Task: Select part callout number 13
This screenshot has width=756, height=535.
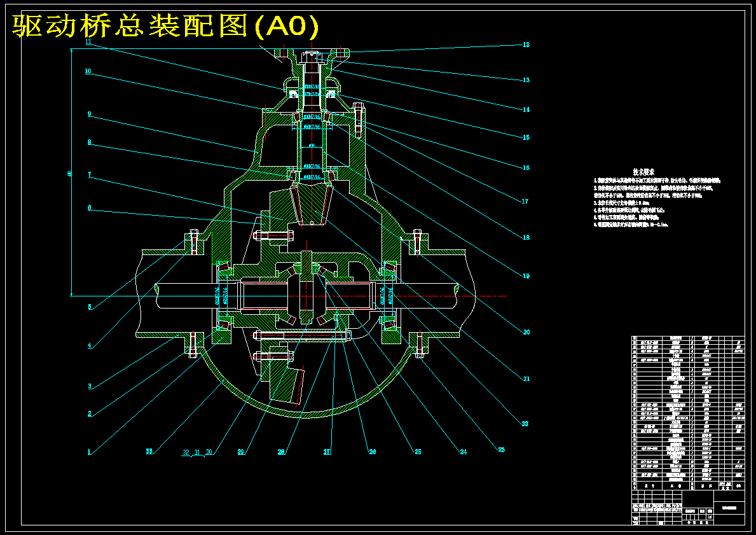Action: pos(526,80)
